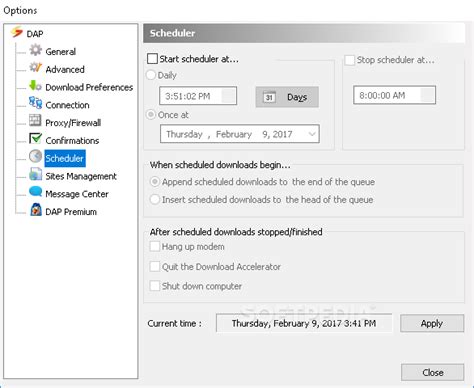Enable the Start scheduler at checkbox
This screenshot has height=388, width=474.
(152, 59)
